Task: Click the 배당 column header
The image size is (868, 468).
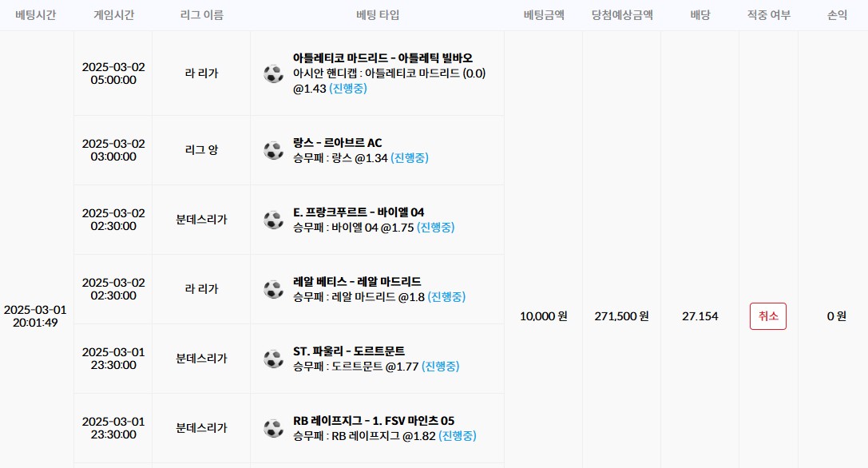Action: tap(700, 15)
